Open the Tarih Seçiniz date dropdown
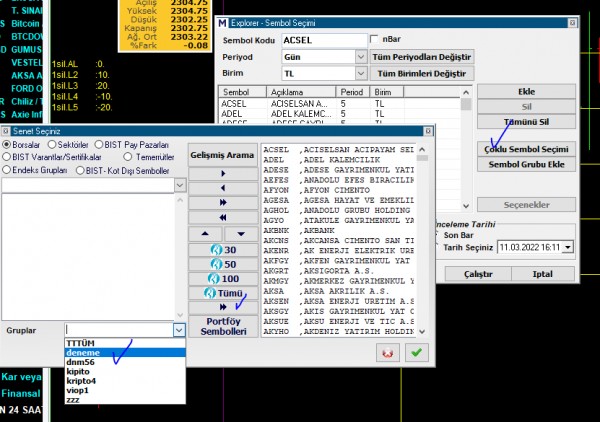Screen dimensions: 600x422 (x=568, y=248)
